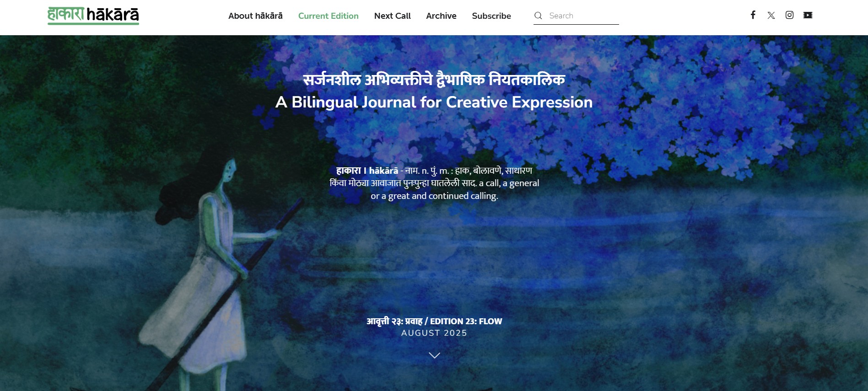
Task: Click the Subscribe link in navigation
Action: [491, 16]
